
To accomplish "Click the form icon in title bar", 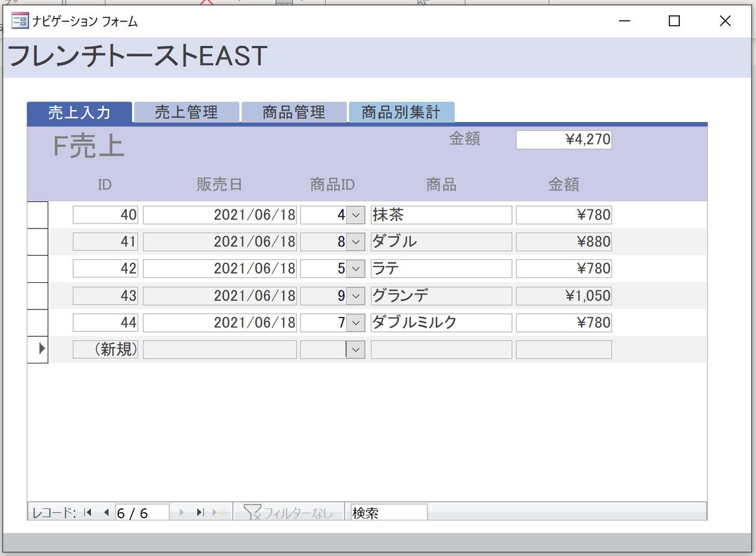I will [20, 21].
